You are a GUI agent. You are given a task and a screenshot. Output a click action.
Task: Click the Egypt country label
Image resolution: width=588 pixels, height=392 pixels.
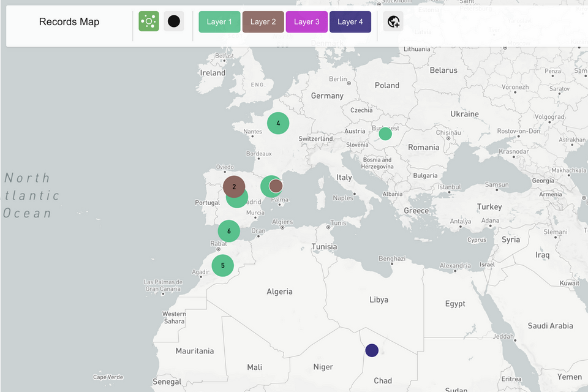coord(455,304)
